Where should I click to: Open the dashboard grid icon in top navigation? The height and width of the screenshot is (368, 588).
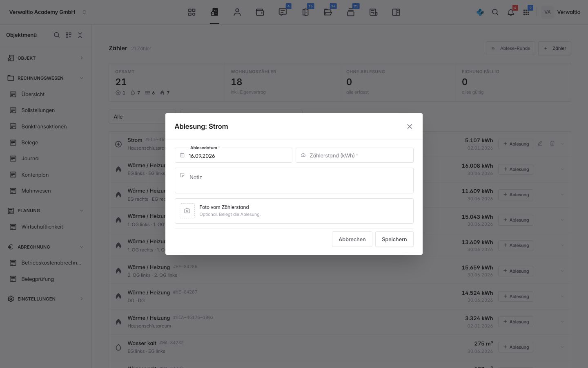(192, 12)
